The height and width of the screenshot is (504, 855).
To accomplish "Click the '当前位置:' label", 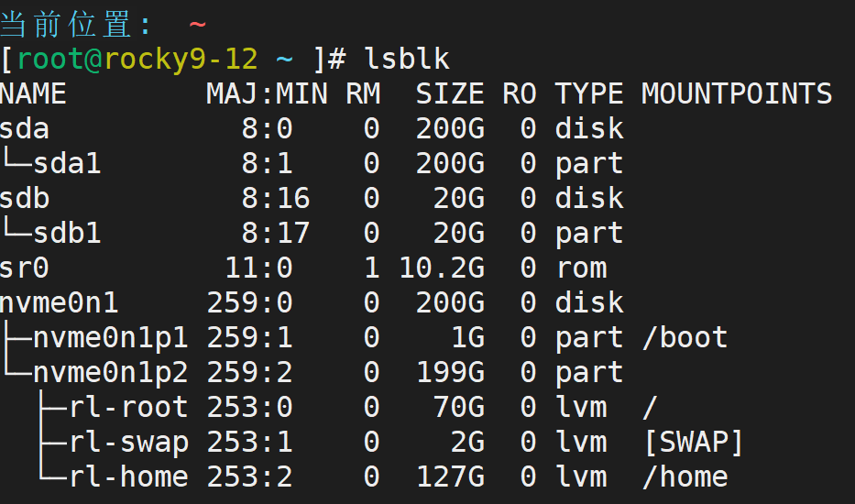I will [x=75, y=25].
